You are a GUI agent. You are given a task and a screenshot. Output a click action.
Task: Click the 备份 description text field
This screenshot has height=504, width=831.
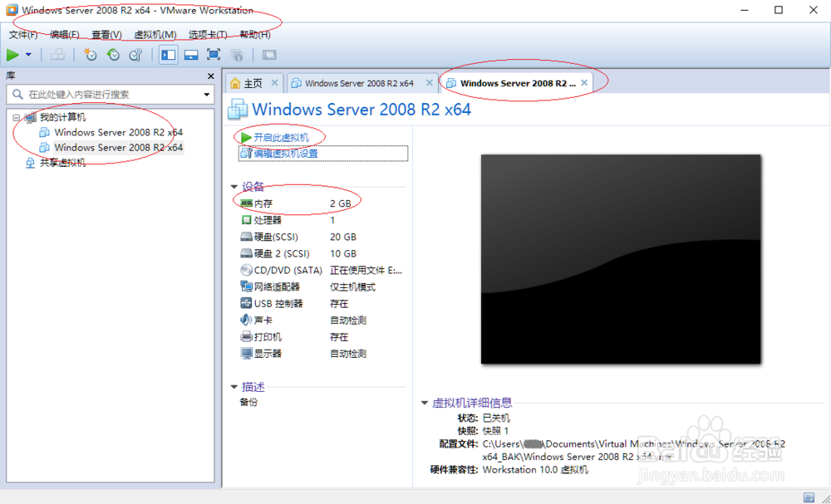click(248, 403)
